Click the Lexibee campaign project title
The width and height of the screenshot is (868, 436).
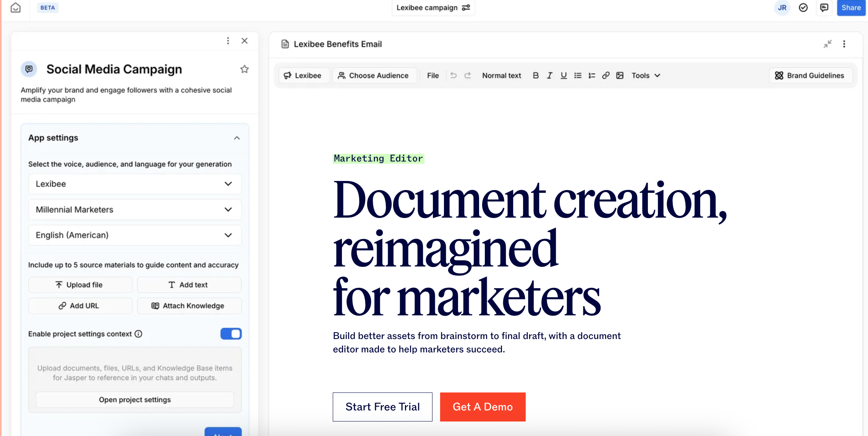coord(427,8)
